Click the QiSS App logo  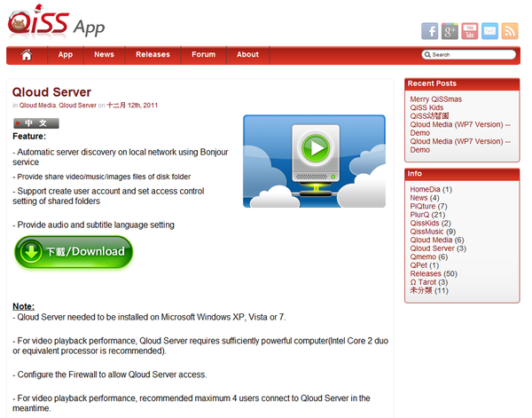56,22
